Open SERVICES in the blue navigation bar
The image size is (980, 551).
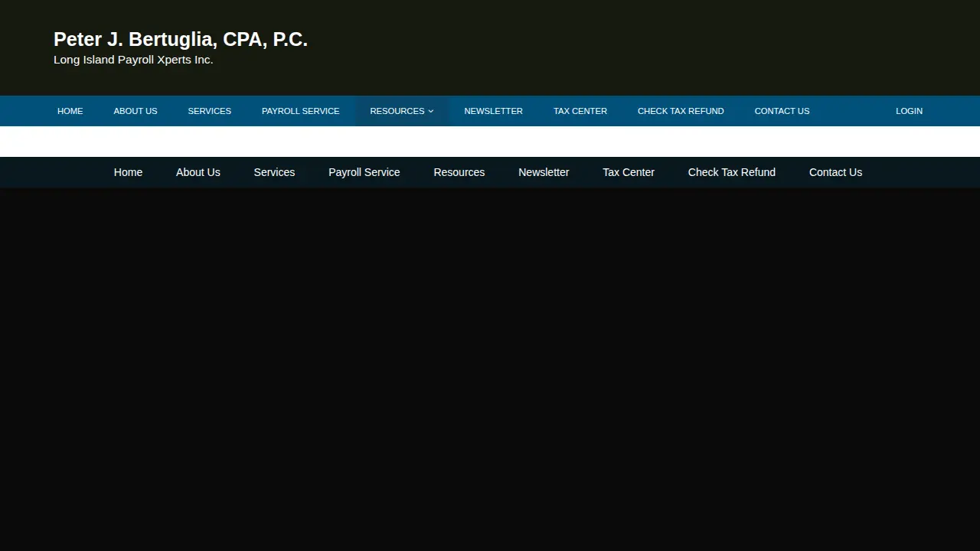[209, 111]
